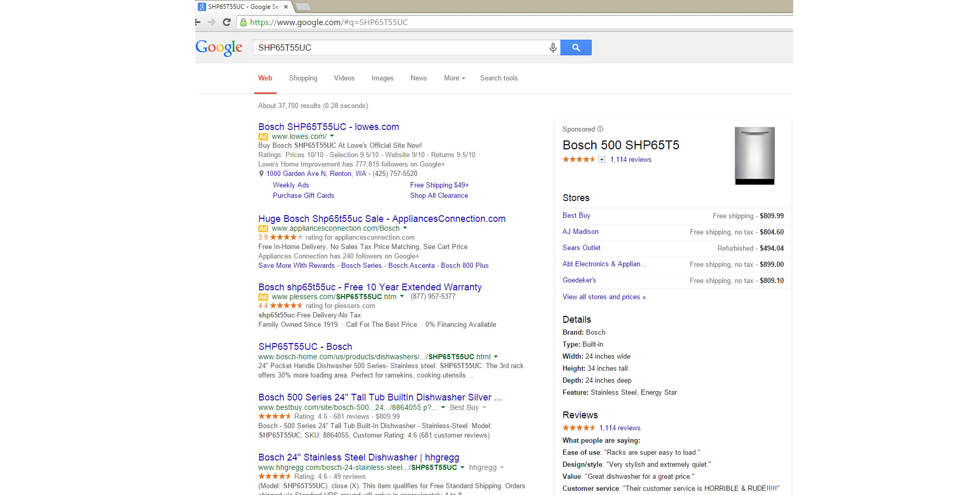This screenshot has height=495, width=980.
Task: Click the Customer service review label
Action: coord(592,489)
